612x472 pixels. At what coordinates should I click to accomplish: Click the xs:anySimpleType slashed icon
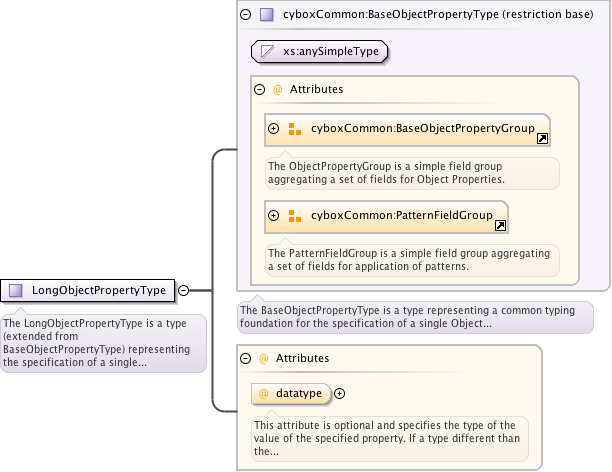point(267,51)
